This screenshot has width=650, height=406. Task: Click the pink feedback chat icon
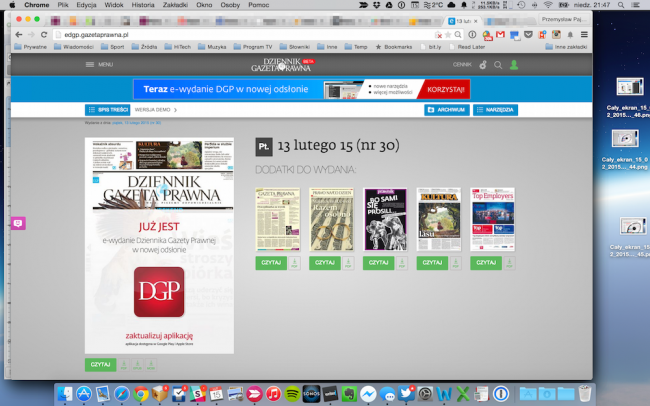coord(18,223)
